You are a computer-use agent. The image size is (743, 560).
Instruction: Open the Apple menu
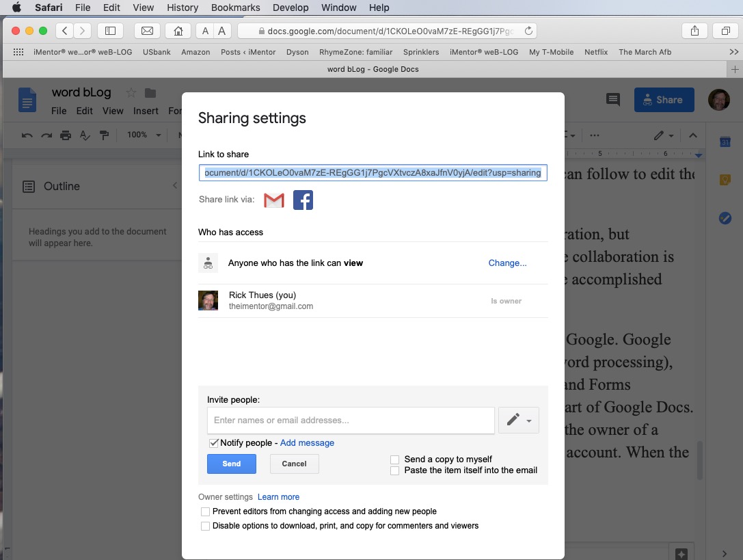pos(16,7)
